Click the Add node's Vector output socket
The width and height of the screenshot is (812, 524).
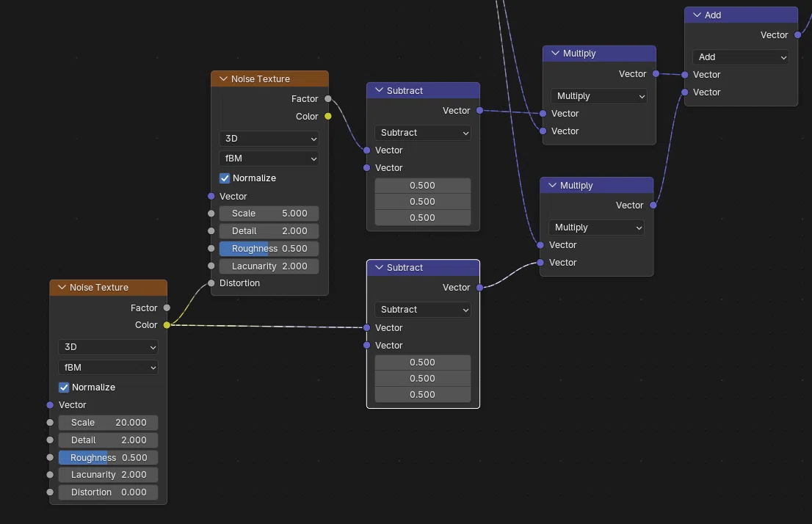point(797,34)
